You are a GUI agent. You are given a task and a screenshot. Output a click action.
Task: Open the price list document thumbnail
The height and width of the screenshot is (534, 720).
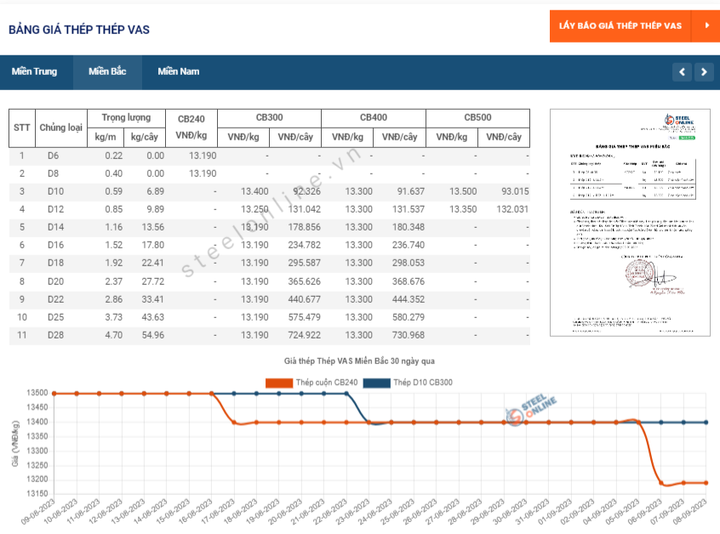click(630, 223)
